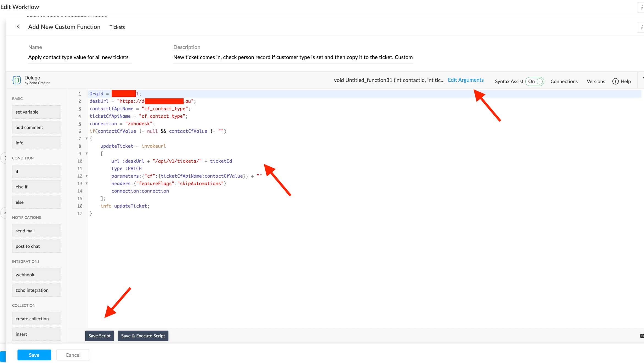The height and width of the screenshot is (363, 644).
Task: Click the blue Save button
Action: (x=34, y=355)
